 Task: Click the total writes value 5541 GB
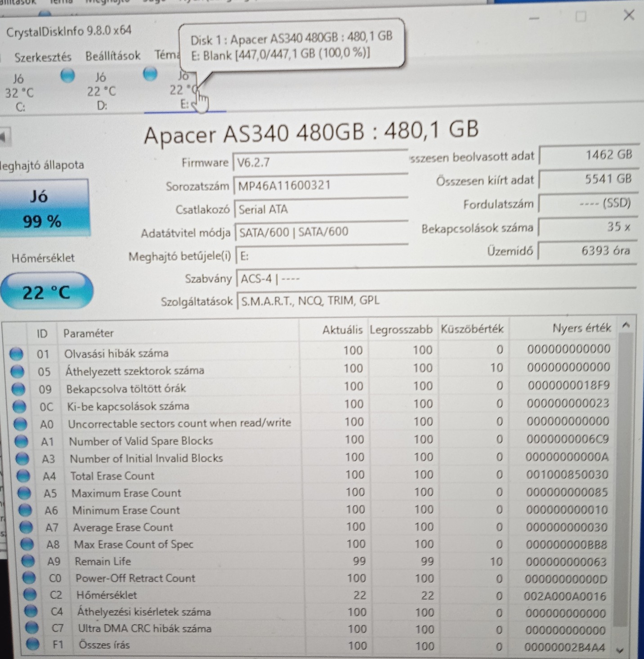pyautogui.click(x=589, y=179)
